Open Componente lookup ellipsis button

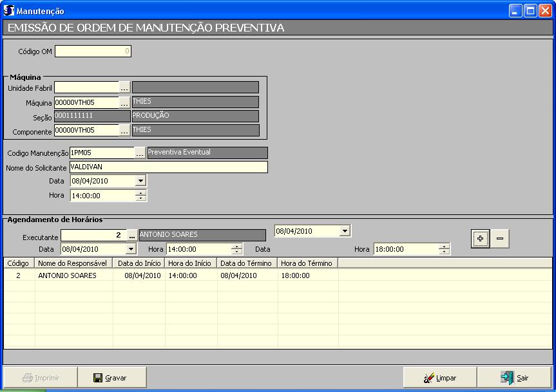(124, 131)
